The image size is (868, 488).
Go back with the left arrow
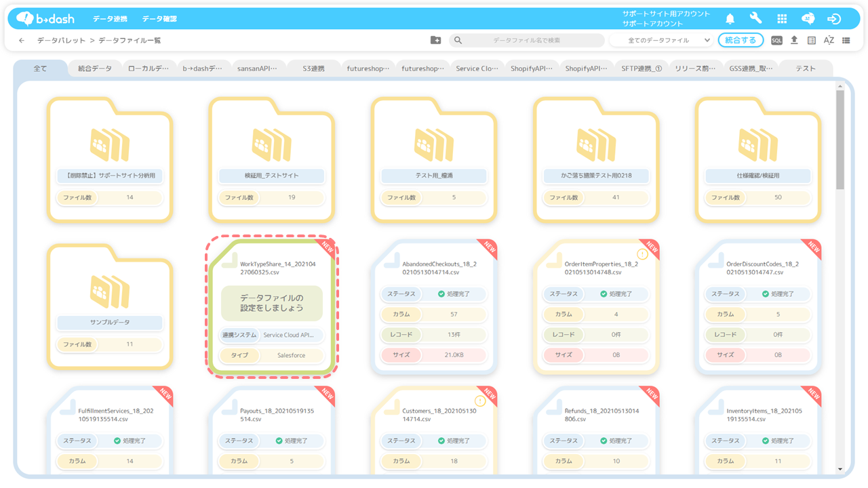point(22,41)
